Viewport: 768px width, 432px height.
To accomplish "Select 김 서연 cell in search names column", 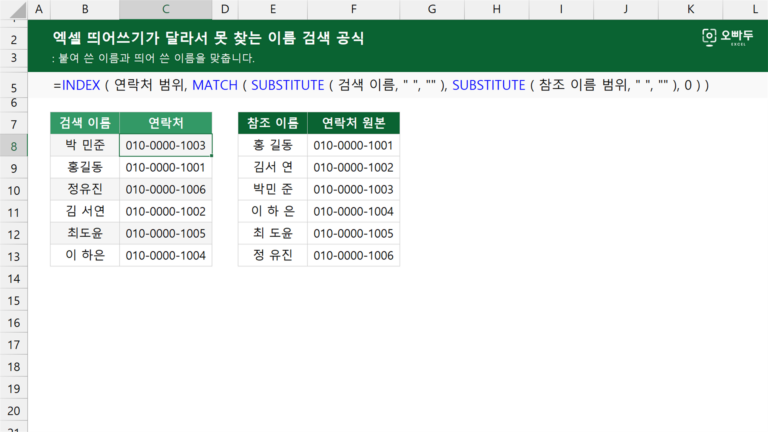I will [85, 211].
